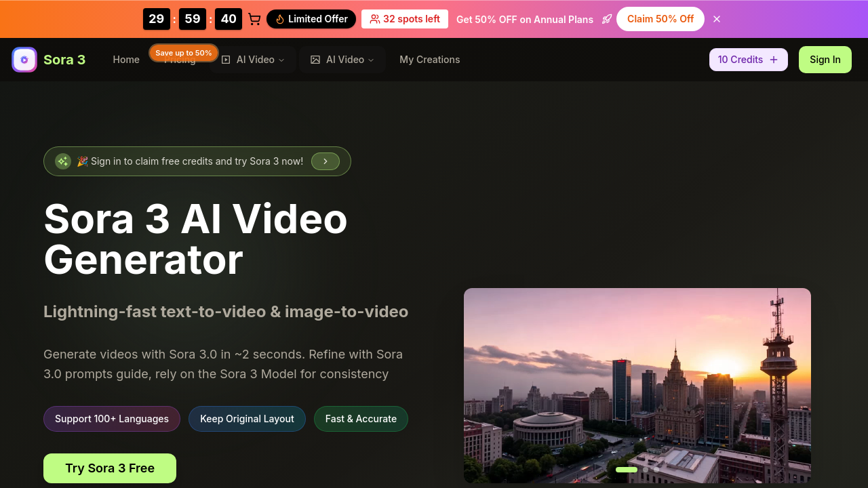Click the shopping cart icon in banner
This screenshot has width=868, height=488.
click(x=254, y=19)
